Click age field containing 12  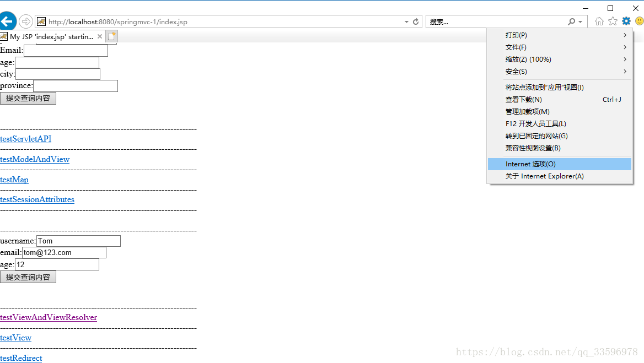coord(57,264)
